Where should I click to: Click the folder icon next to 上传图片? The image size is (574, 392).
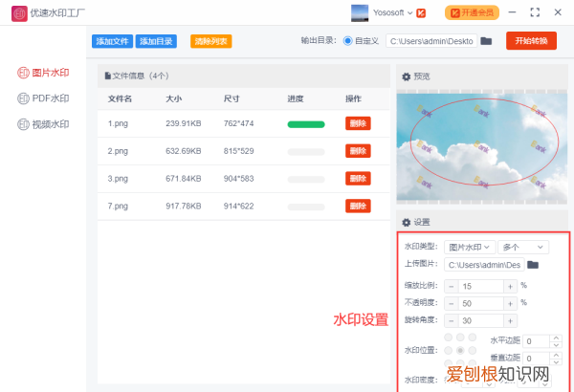click(x=533, y=265)
